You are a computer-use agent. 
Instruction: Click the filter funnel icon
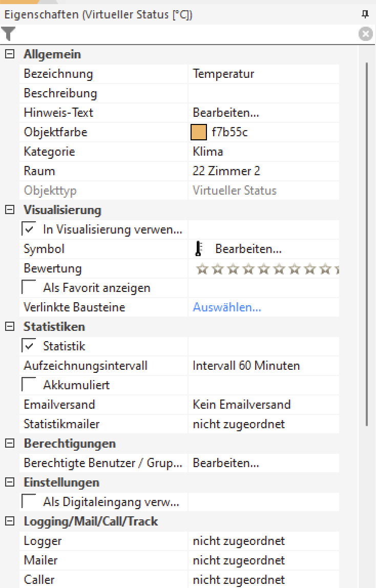[x=9, y=34]
